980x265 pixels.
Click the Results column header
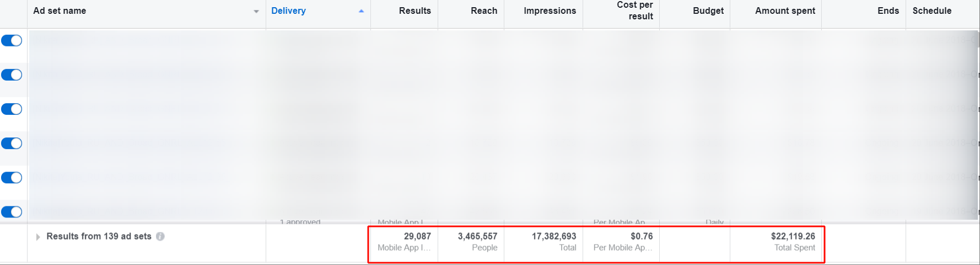tap(414, 11)
